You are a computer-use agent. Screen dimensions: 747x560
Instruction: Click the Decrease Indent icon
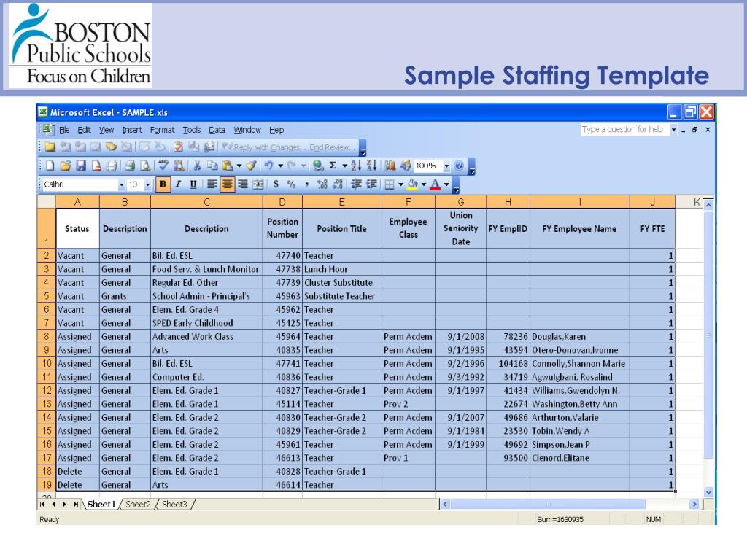click(x=356, y=184)
